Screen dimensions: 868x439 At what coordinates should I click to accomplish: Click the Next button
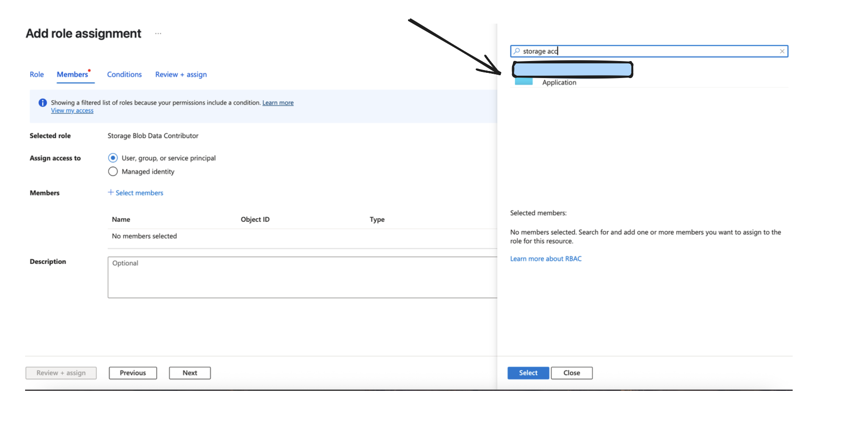click(190, 373)
